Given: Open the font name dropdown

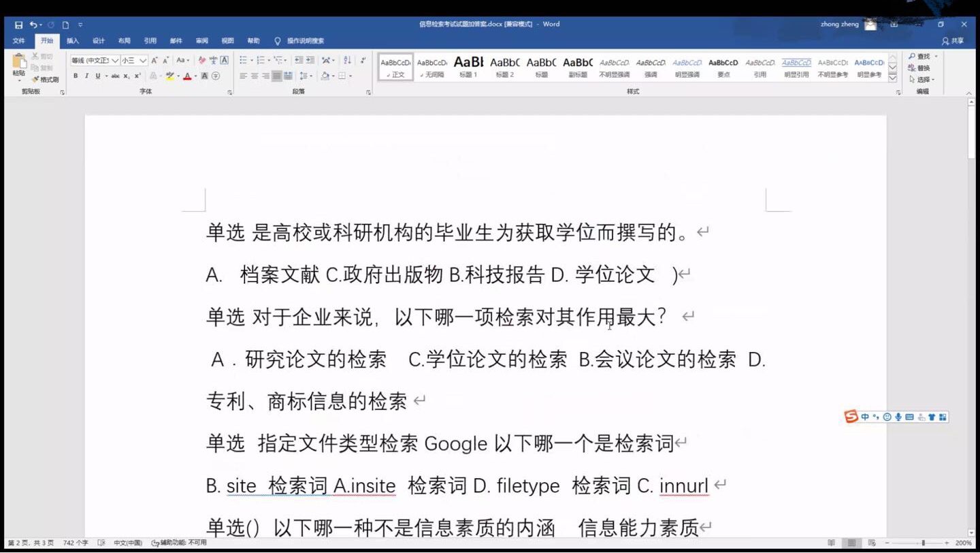Looking at the screenshot, I should (114, 61).
